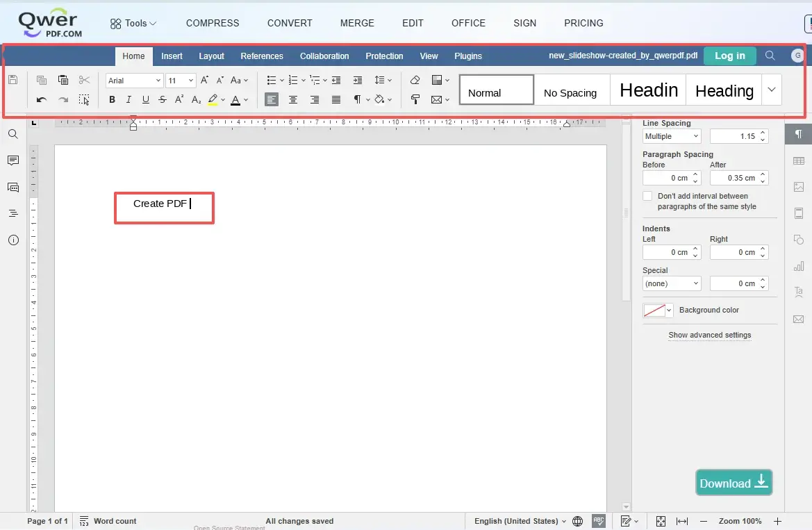Apply yellow highlight color
Image resolution: width=812 pixels, height=530 pixels.
coord(213,99)
